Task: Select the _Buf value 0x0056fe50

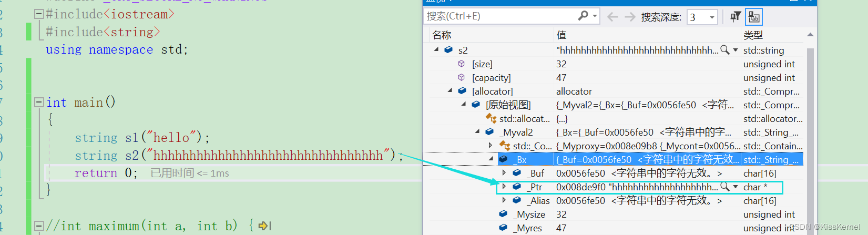Action: tap(580, 173)
